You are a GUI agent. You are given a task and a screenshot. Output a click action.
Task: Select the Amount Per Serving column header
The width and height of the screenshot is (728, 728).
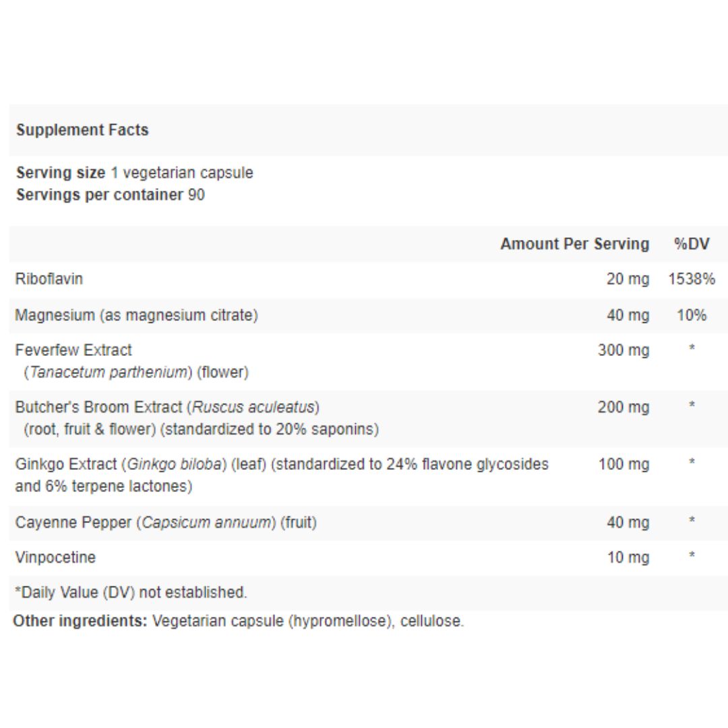[x=574, y=244]
